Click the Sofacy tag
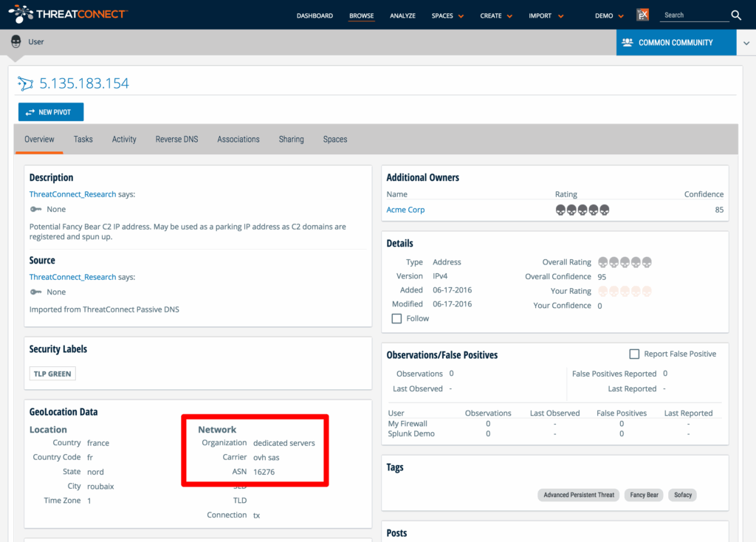756x542 pixels. tap(682, 495)
